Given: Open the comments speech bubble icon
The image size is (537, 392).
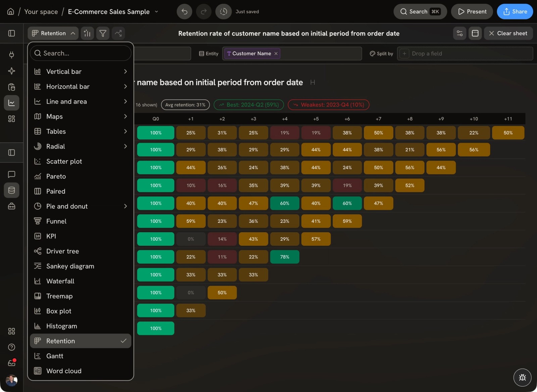Looking at the screenshot, I should [11, 174].
